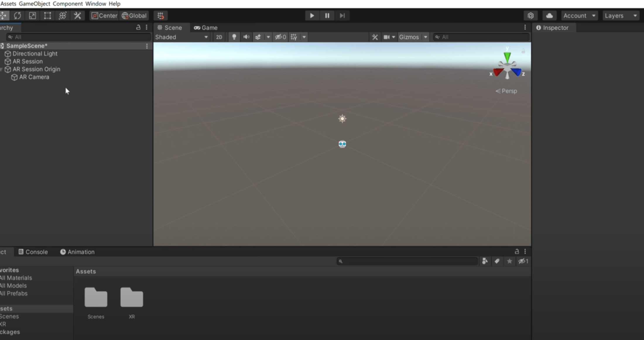The image size is (644, 340).
Task: Open the Hierarchy panel options menu
Action: point(147,28)
